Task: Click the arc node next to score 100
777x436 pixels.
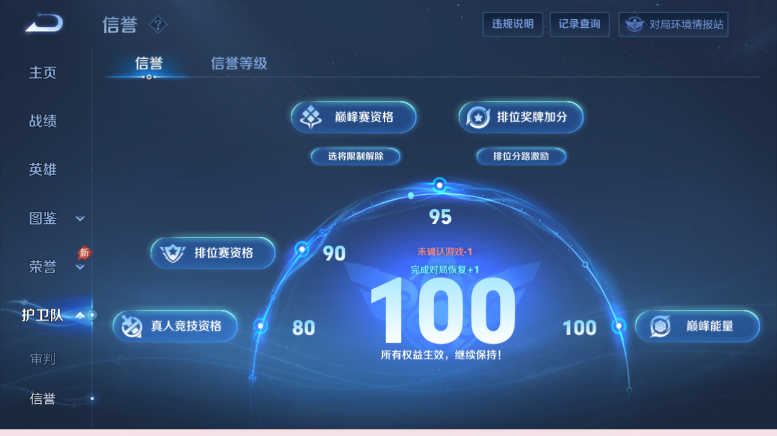Action: point(618,326)
